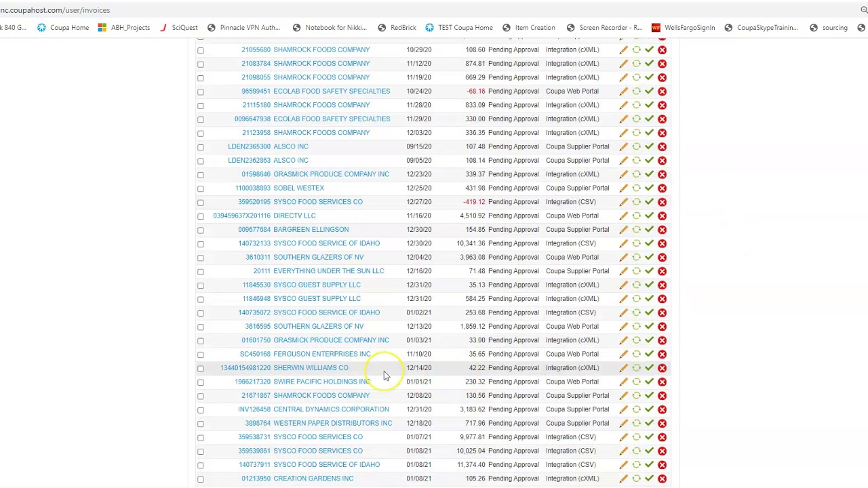The height and width of the screenshot is (488, 868).
Task: Click red X icon for invoice 21055680
Action: coord(662,50)
